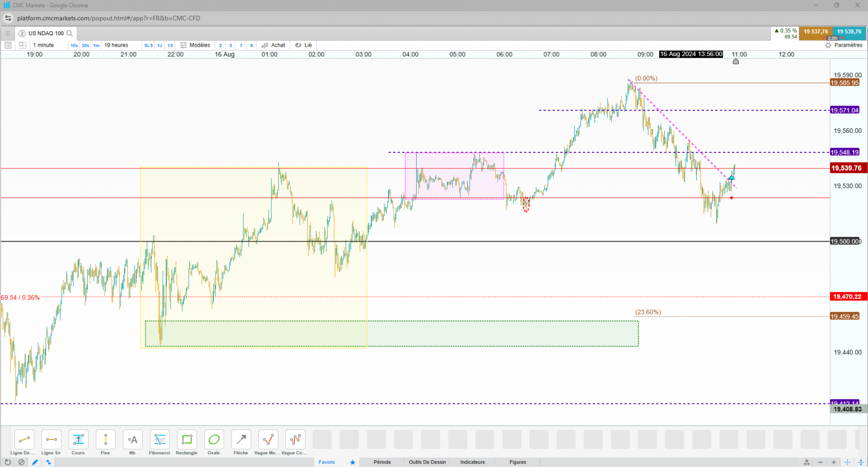The image size is (868, 467).
Task: Select the US NDAQ 100 chart tab
Action: coord(46,33)
